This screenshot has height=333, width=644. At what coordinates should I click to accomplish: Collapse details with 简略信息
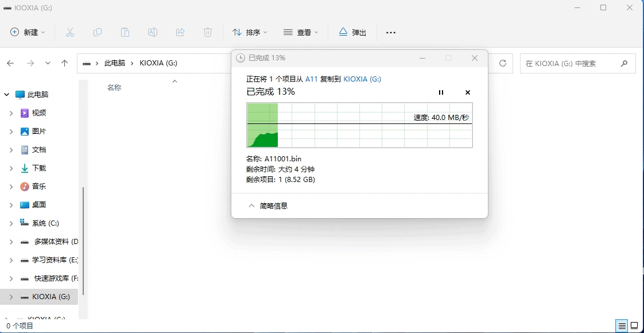269,206
